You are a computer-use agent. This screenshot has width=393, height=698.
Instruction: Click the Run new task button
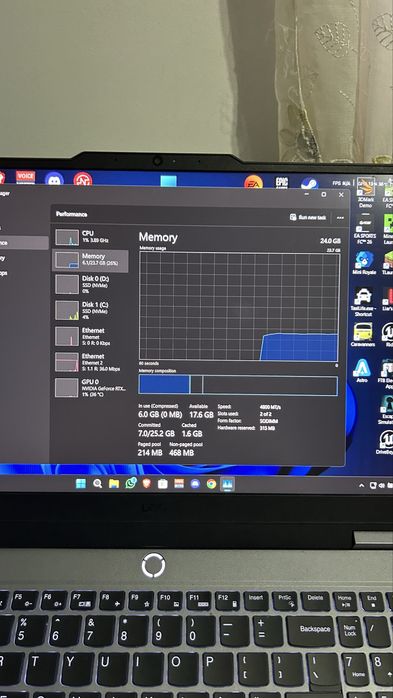tap(308, 217)
